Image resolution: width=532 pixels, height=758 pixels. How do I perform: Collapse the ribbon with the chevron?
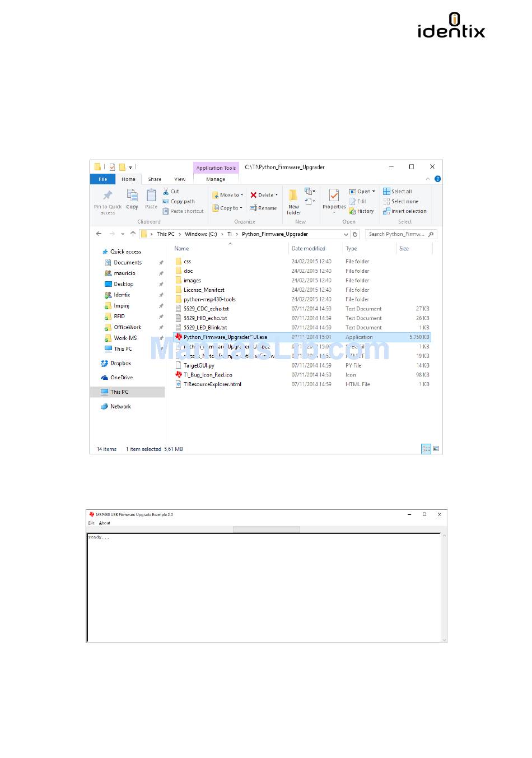pyautogui.click(x=428, y=179)
